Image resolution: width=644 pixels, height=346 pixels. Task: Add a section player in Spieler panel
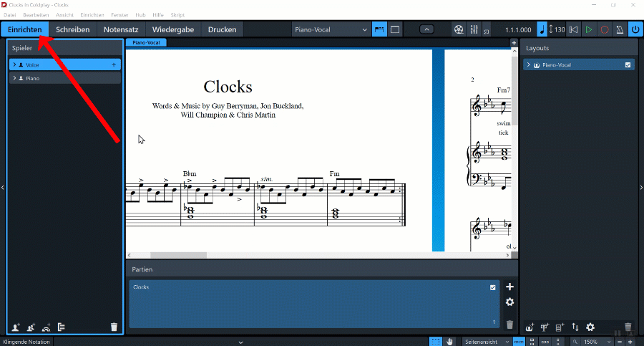(x=31, y=327)
